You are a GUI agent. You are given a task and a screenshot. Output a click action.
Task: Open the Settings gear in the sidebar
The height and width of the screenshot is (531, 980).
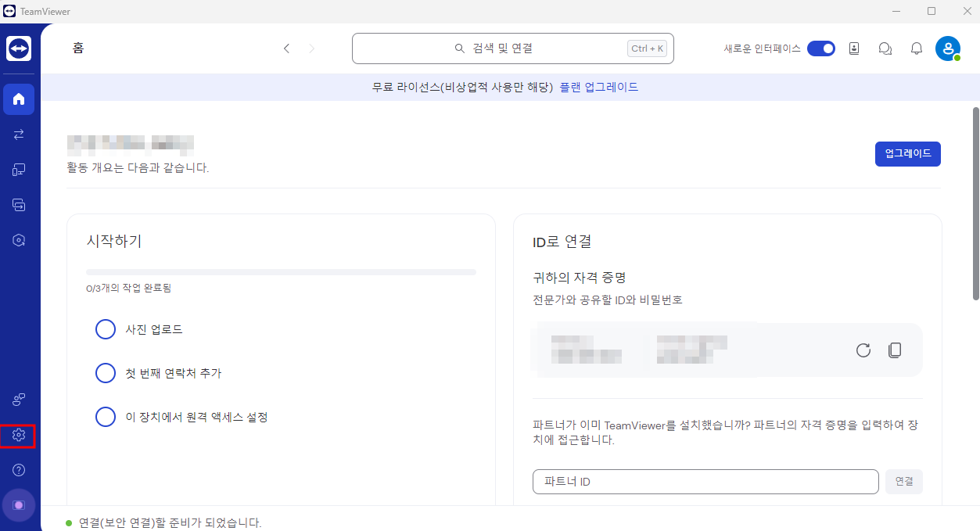[x=18, y=436]
